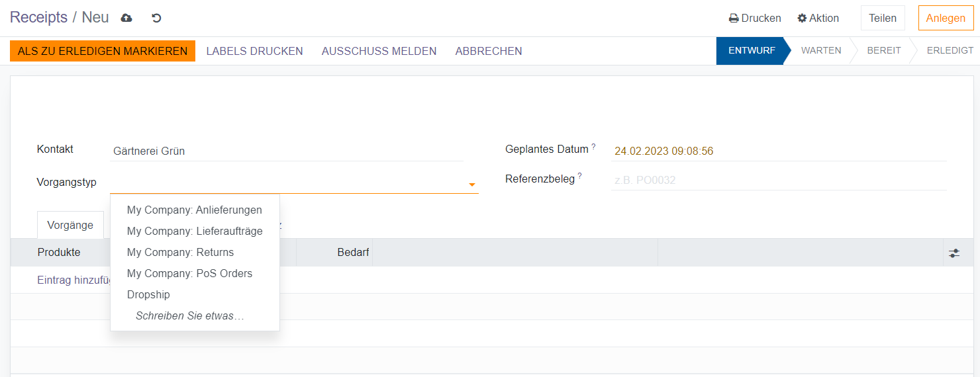Open the Drucken print menu
This screenshot has height=377, width=980.
click(755, 18)
